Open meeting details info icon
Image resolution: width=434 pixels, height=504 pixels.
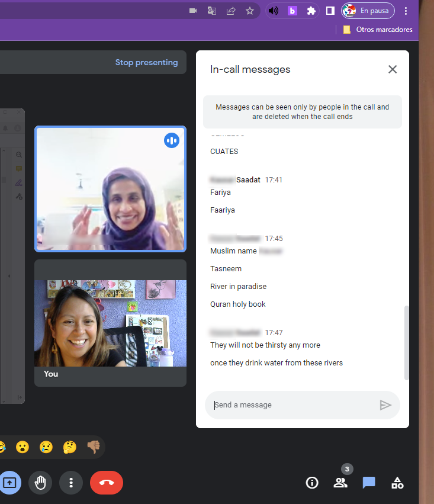(x=312, y=483)
